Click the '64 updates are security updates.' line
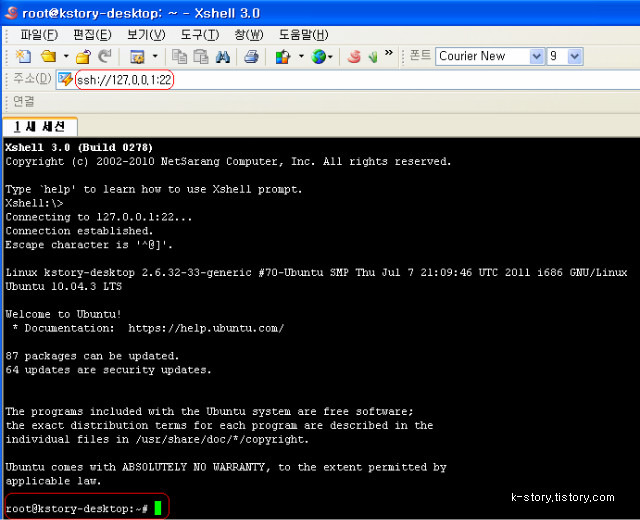The image size is (640, 520). [109, 370]
